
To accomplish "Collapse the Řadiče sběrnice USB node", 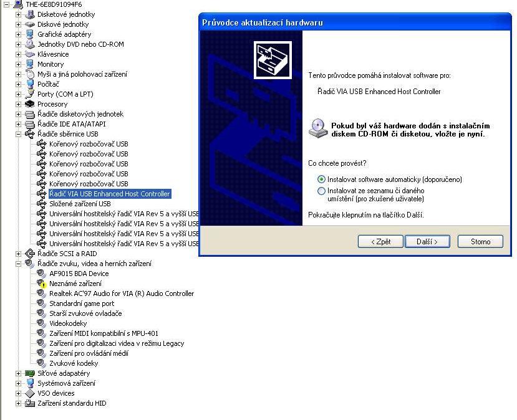I will click(18, 134).
